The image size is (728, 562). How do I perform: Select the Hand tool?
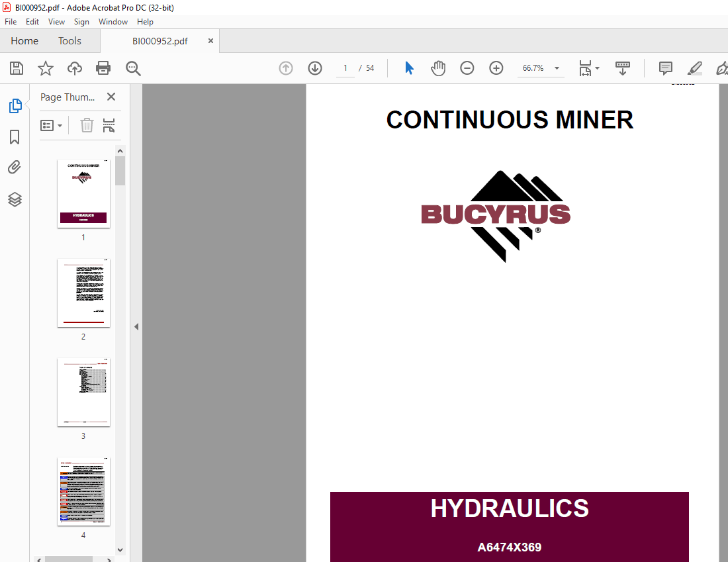pyautogui.click(x=437, y=68)
